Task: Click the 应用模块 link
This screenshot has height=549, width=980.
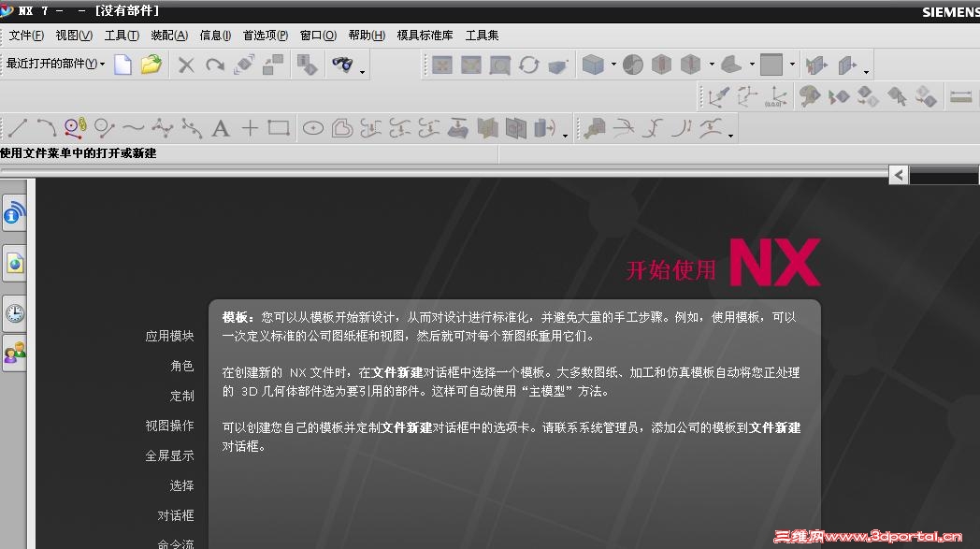Action: tap(169, 337)
